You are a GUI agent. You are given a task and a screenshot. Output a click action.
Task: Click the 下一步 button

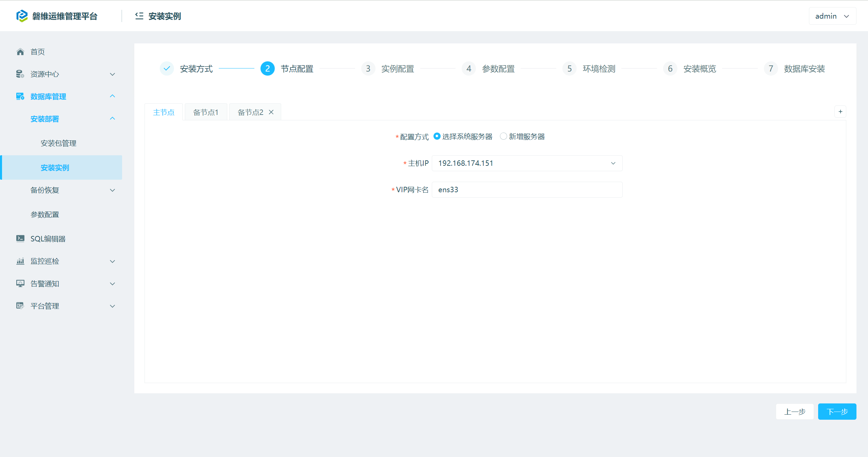pos(837,412)
